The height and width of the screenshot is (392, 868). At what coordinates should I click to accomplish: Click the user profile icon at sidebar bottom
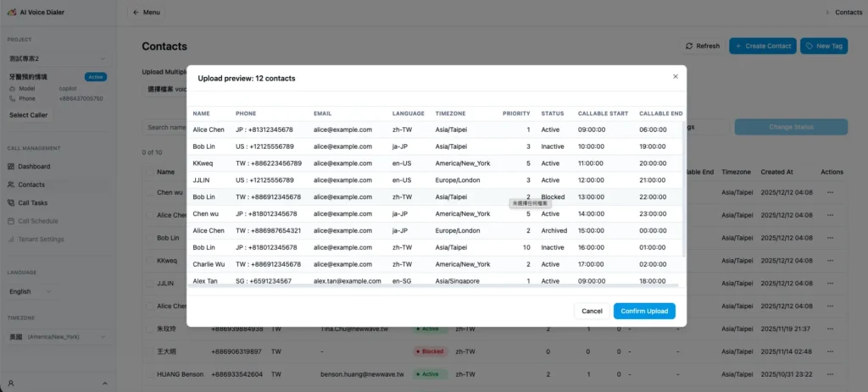(x=11, y=383)
